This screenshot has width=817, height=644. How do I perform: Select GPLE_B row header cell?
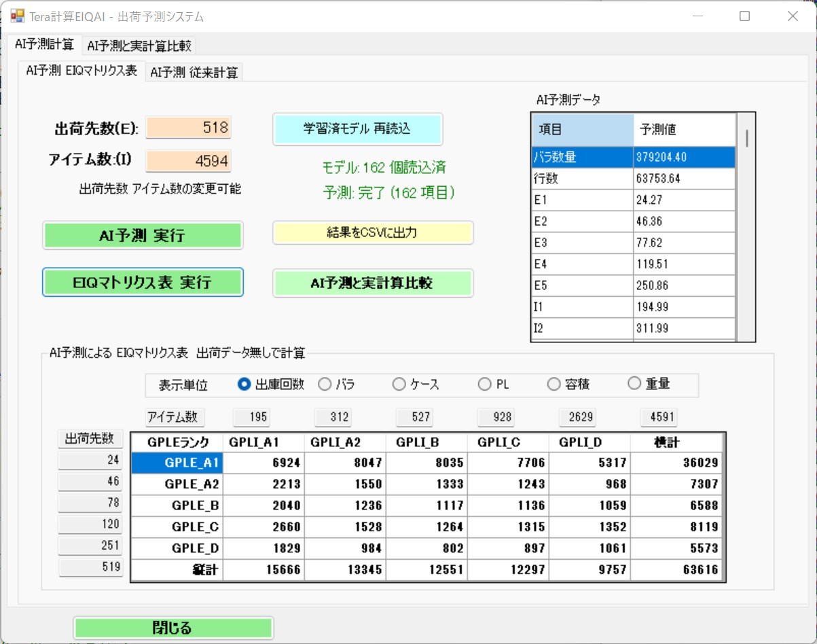pyautogui.click(x=177, y=506)
